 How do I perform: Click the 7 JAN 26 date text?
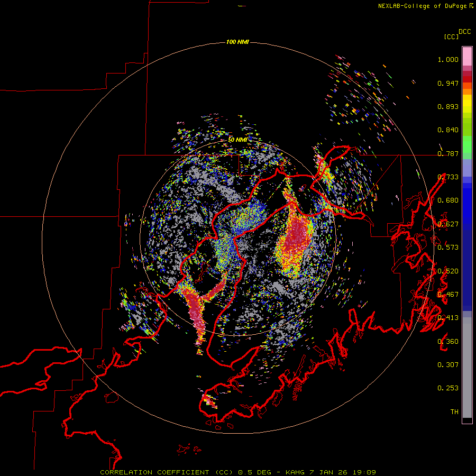tap(329, 472)
